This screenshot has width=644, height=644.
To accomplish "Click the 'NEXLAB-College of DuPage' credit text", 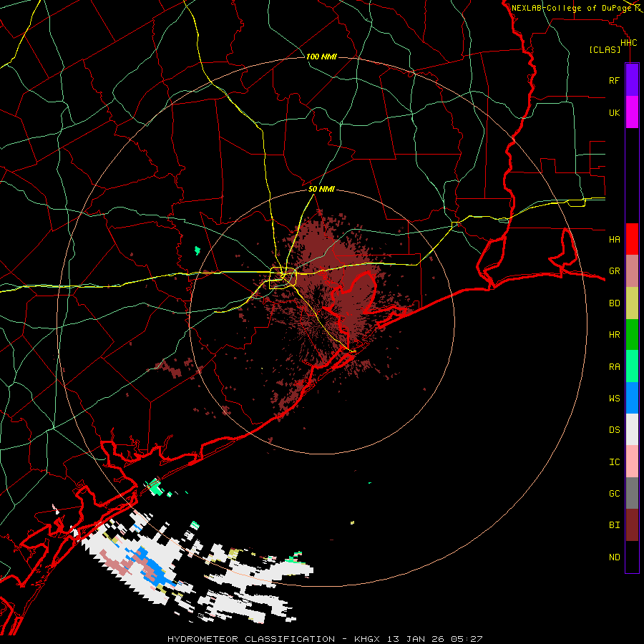I will (x=571, y=8).
